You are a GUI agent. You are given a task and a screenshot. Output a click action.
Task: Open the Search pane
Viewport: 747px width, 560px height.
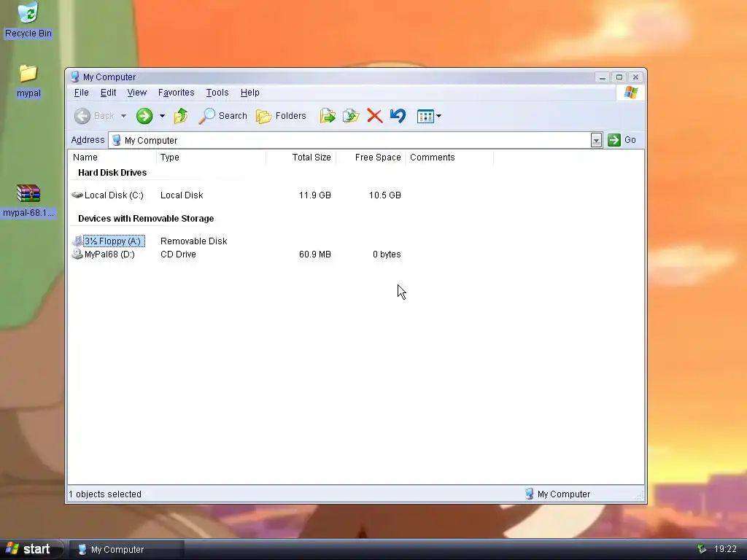(x=223, y=116)
